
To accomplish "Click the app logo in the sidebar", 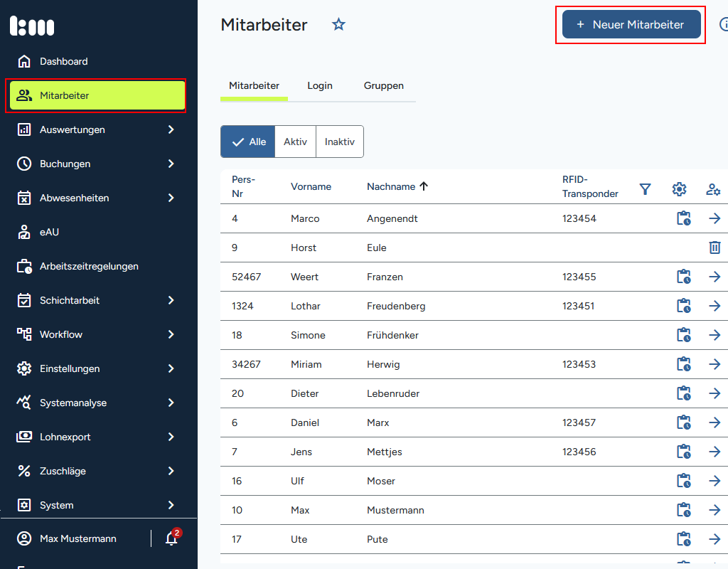I will [32, 26].
